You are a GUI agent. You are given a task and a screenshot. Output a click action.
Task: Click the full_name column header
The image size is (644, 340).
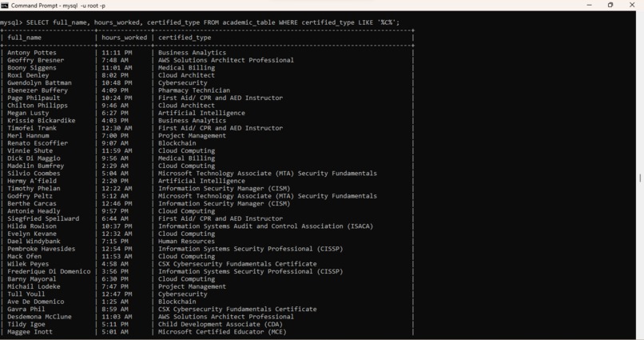tap(24, 38)
